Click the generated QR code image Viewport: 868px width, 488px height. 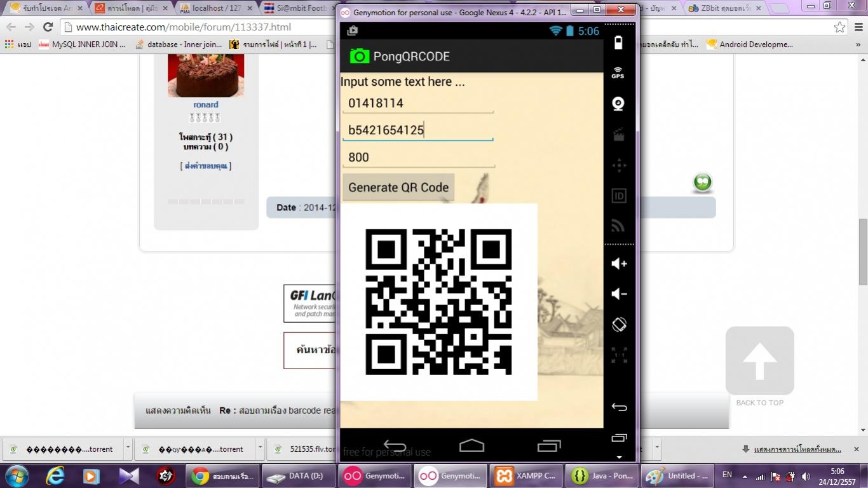(438, 302)
